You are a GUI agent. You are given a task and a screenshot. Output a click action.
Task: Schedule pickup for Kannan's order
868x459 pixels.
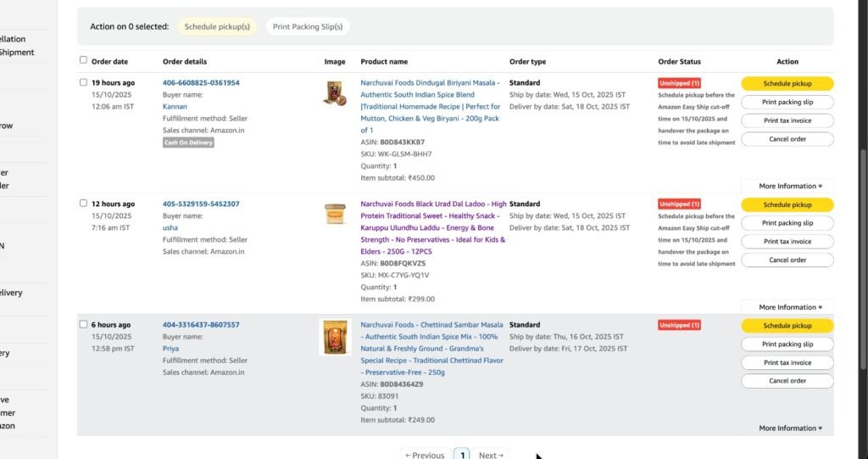(x=787, y=84)
